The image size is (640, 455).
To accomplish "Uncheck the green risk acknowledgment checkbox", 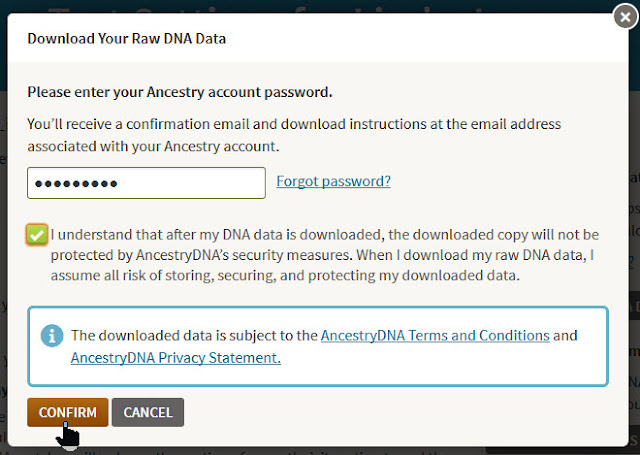I will (x=37, y=235).
